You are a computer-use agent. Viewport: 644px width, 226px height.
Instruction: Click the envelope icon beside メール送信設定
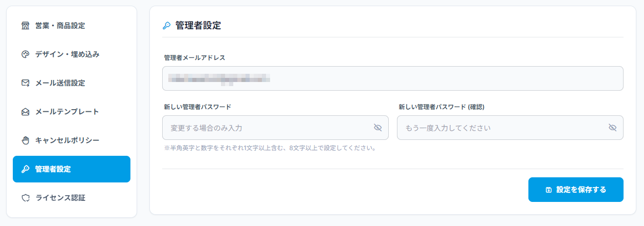click(x=25, y=83)
